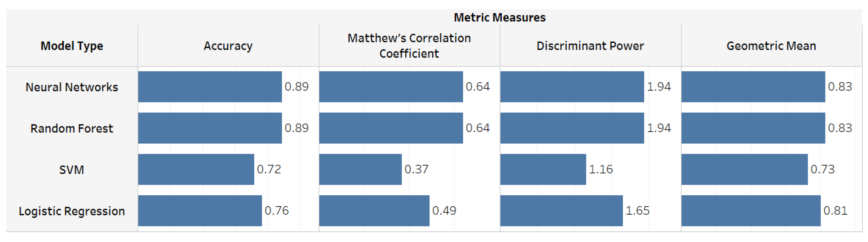Click the SVM Discriminant Power bar
868x242 pixels.
point(543,169)
